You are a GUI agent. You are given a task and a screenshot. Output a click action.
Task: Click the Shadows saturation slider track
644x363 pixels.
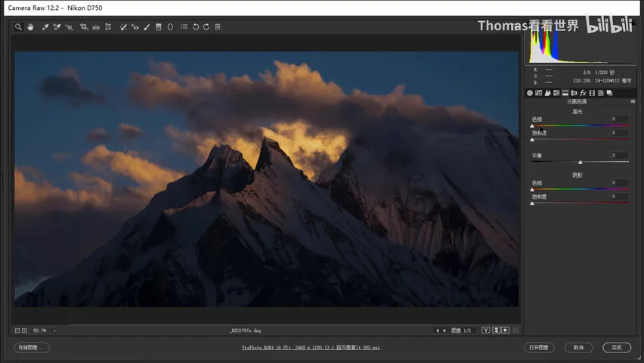tap(580, 202)
